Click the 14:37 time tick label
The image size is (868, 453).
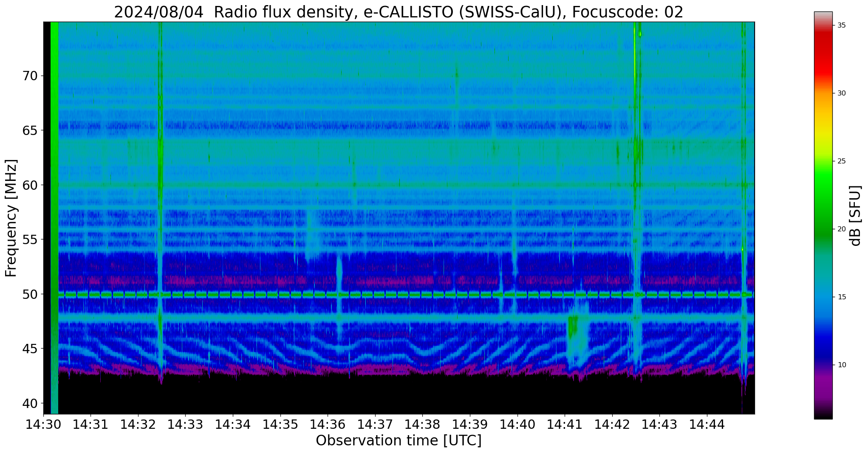pos(375,424)
